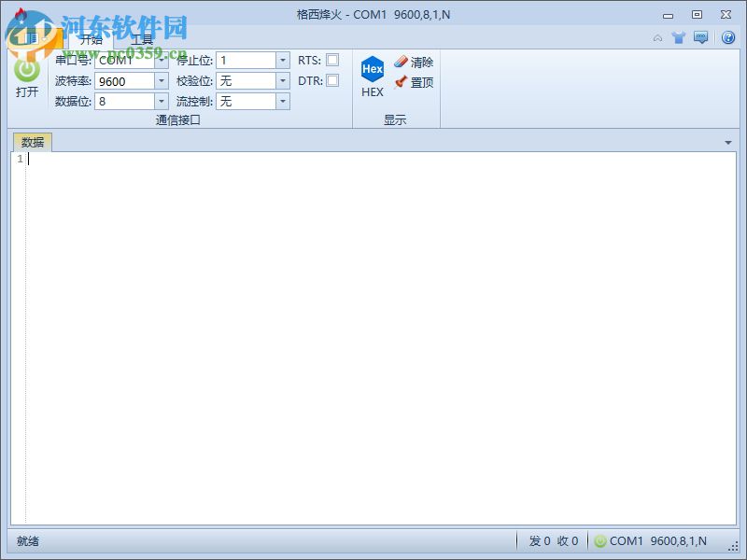Open the 串口号 COM port dropdown
Image resolution: width=747 pixels, height=560 pixels.
pyautogui.click(x=161, y=60)
